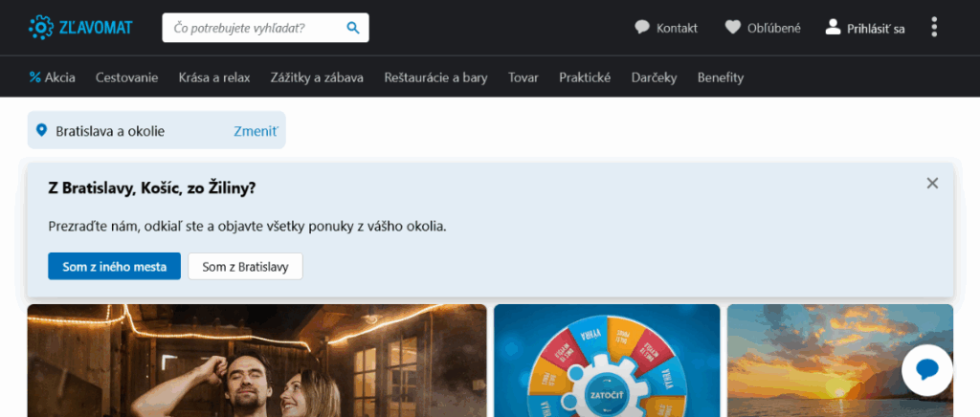Open the Darčeky category

pyautogui.click(x=655, y=77)
